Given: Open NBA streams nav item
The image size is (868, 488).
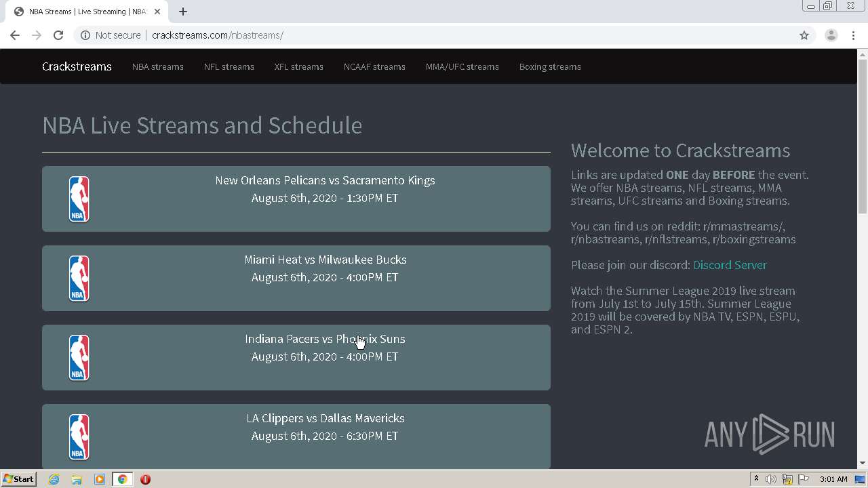Looking at the screenshot, I should pyautogui.click(x=158, y=66).
